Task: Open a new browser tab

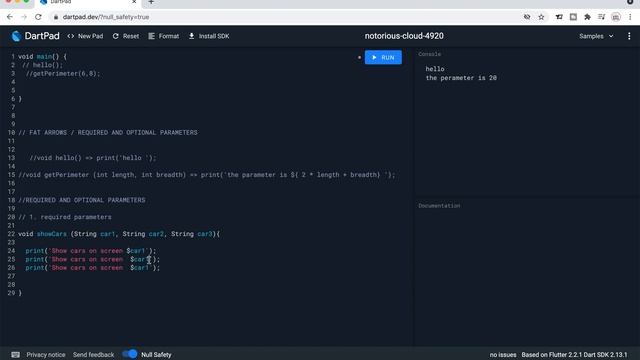Action: point(151,2)
